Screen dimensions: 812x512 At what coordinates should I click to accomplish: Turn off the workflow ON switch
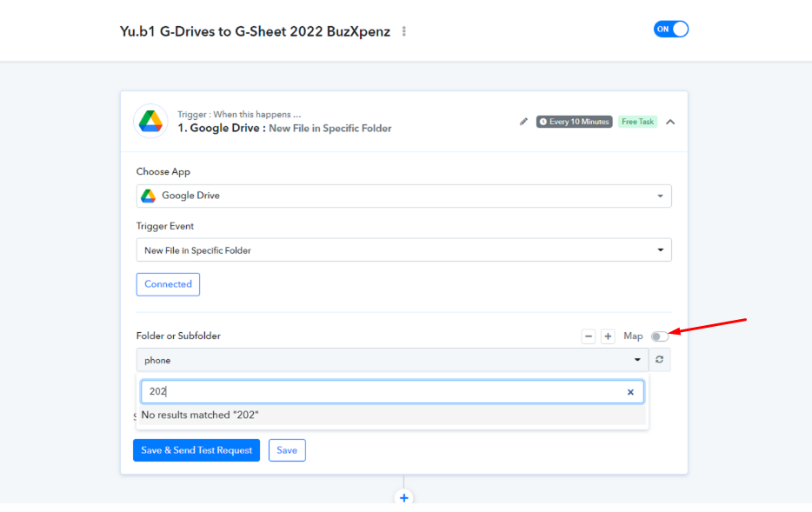[670, 30]
